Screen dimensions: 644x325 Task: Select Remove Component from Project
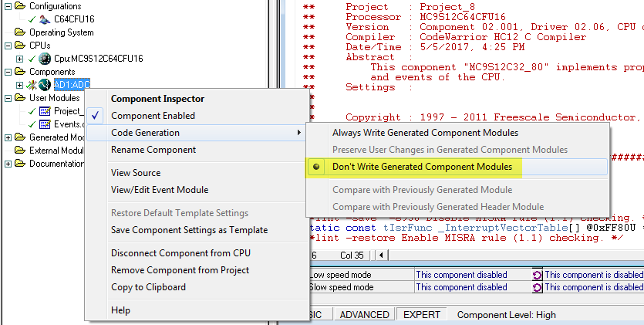180,270
